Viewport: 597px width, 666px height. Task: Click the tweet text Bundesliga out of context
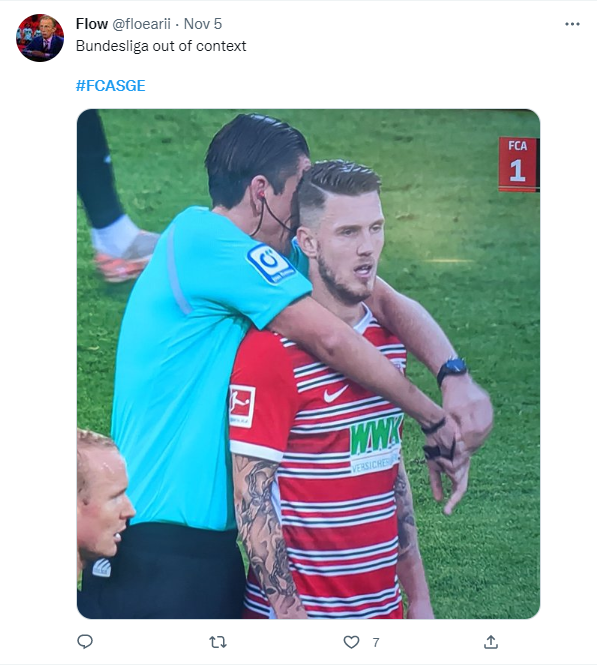click(x=161, y=46)
